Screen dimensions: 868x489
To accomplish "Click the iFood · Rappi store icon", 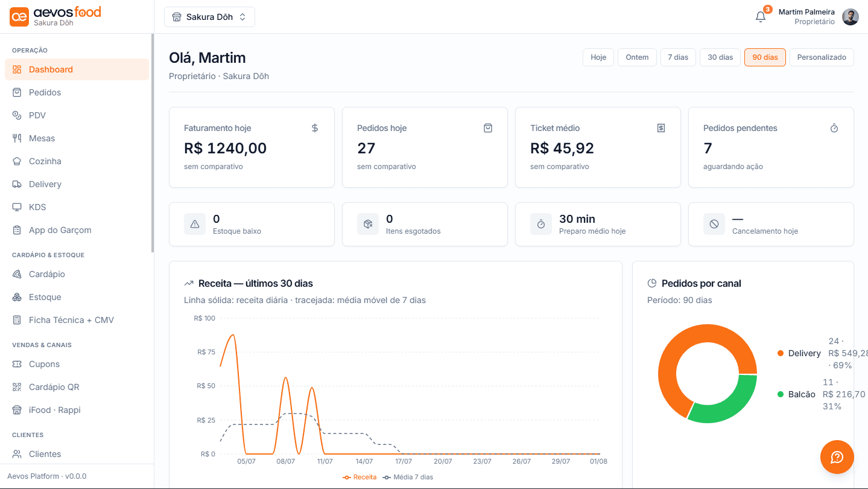I will pos(17,410).
